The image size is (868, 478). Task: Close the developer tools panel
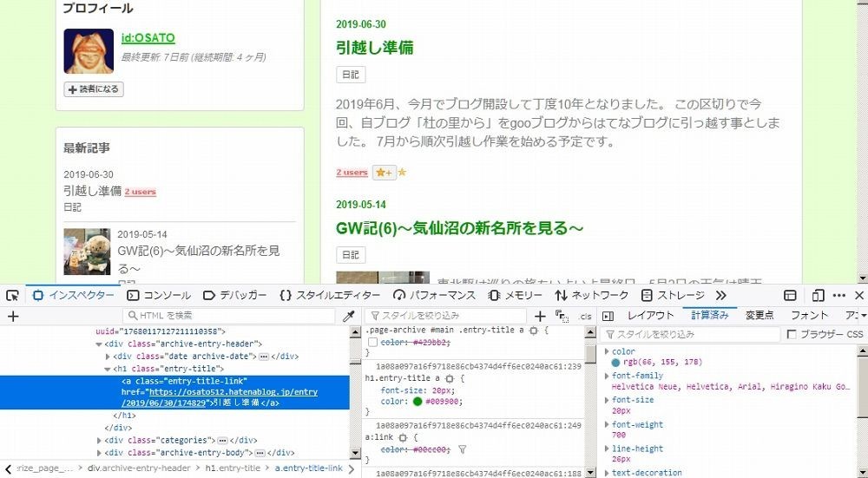[859, 296]
